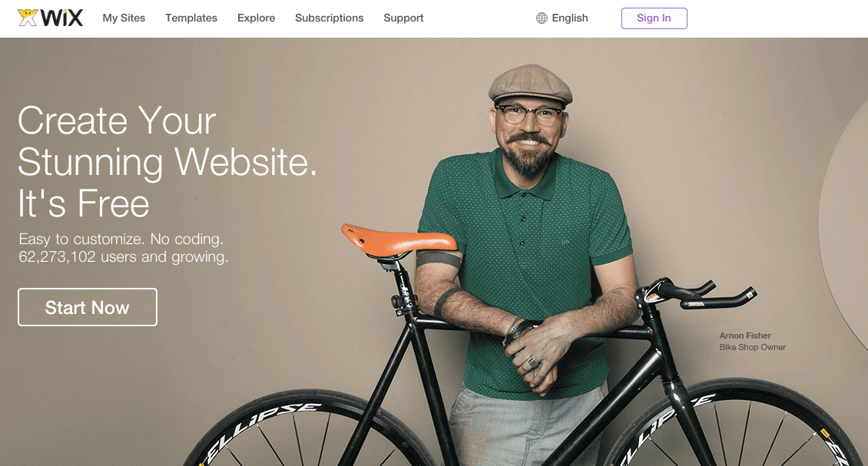Click the Arnon Fisher caption
The width and height of the screenshot is (868, 466).
(745, 335)
